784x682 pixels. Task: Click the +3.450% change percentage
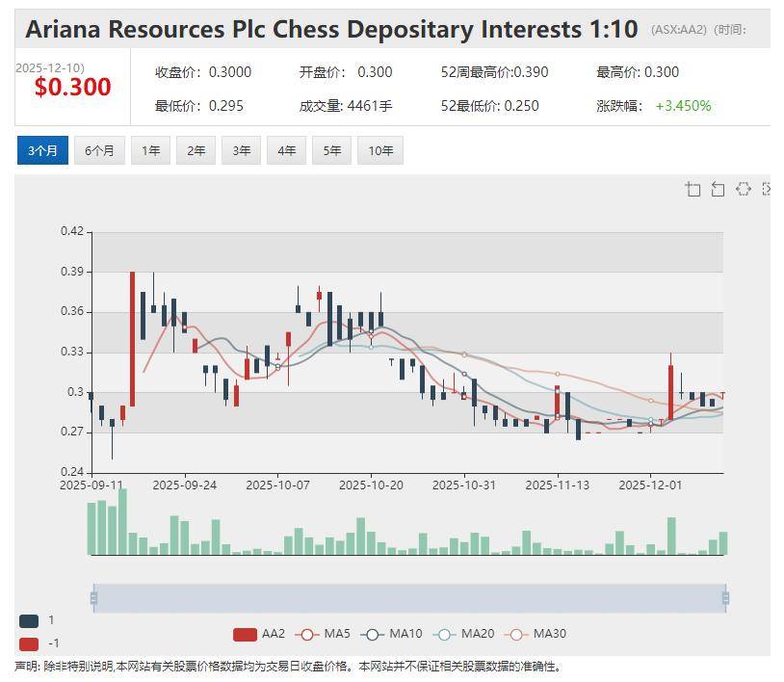pos(683,106)
